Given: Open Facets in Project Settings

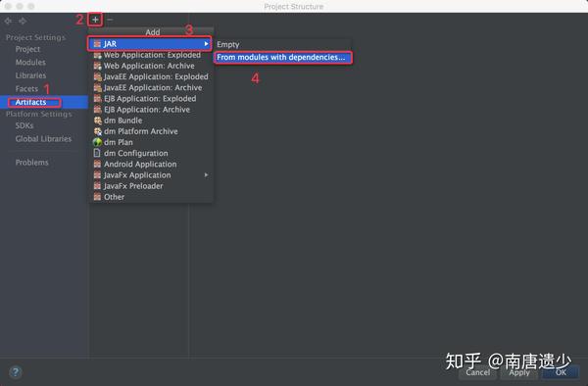Looking at the screenshot, I should tap(26, 89).
